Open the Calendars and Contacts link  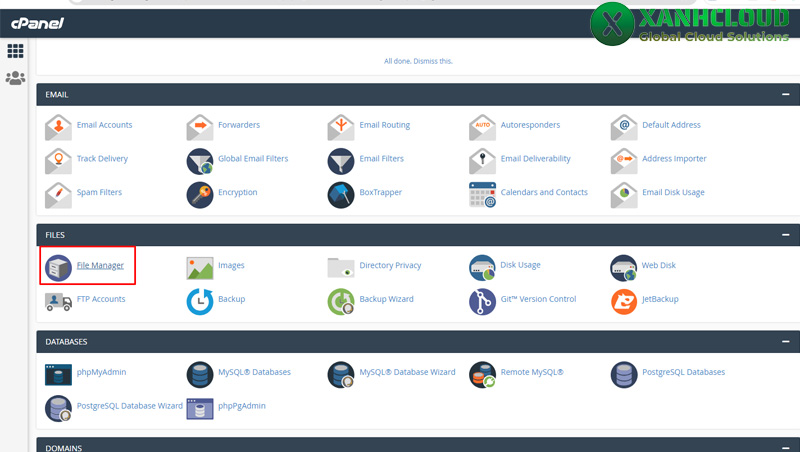point(544,192)
